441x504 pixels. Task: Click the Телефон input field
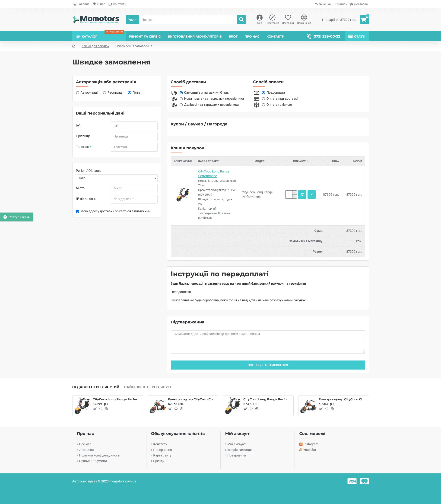[134, 147]
